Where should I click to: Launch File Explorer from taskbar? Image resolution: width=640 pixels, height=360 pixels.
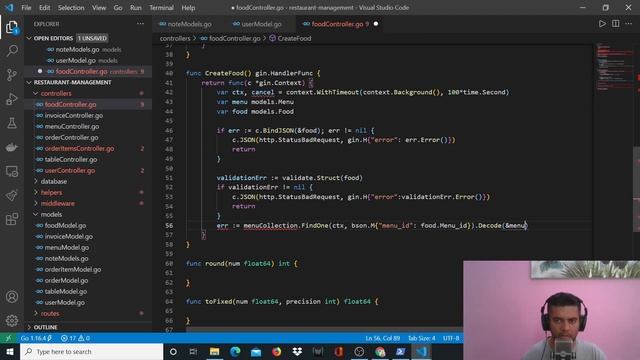[214, 351]
